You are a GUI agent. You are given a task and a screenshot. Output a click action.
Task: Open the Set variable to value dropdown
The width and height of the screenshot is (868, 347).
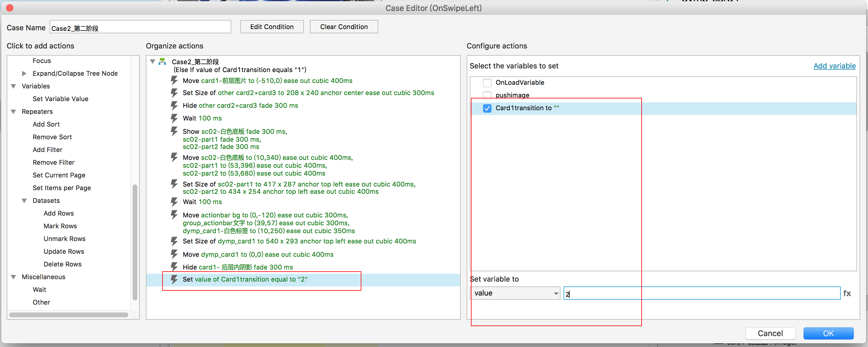click(x=515, y=293)
